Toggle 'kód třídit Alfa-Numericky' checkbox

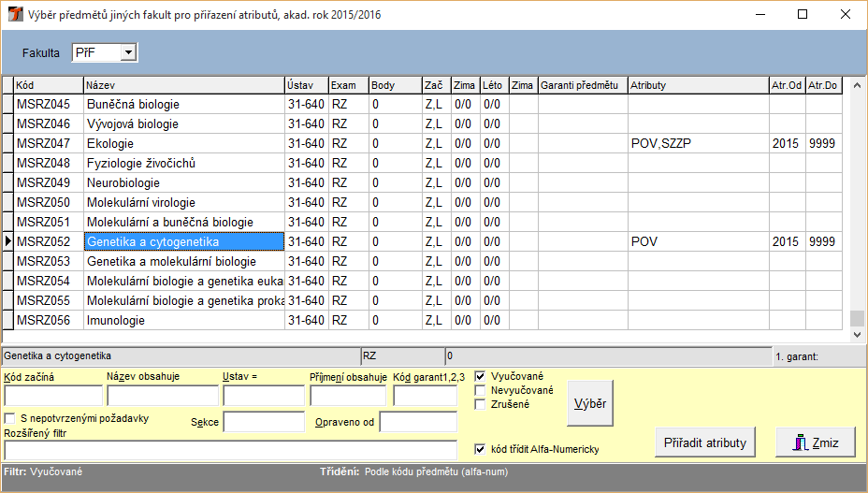pyautogui.click(x=481, y=449)
